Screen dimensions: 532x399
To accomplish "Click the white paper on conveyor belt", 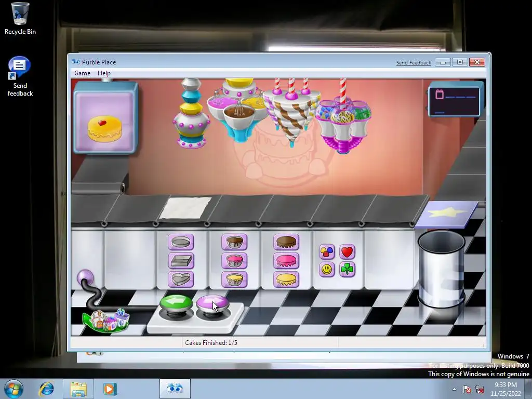I will (185, 208).
